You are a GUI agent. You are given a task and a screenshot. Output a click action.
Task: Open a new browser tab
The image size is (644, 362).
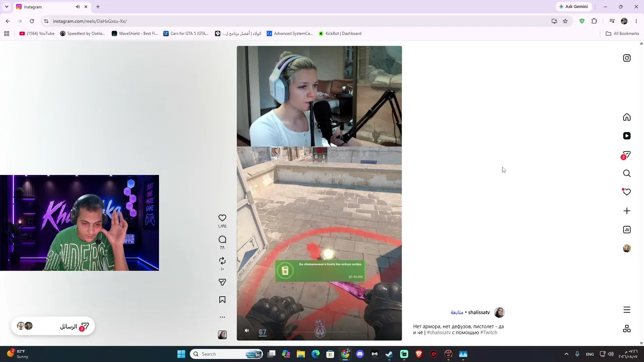click(98, 7)
